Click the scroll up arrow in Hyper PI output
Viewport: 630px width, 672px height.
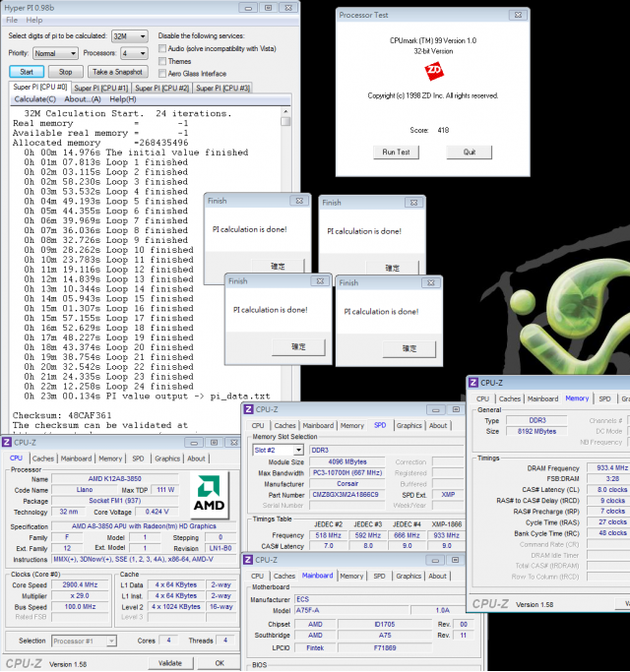285,111
